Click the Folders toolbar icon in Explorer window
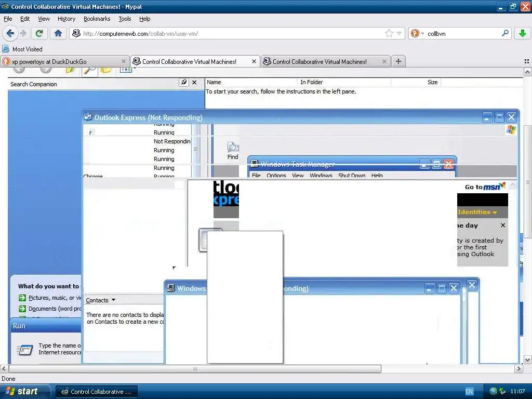 [106, 70]
